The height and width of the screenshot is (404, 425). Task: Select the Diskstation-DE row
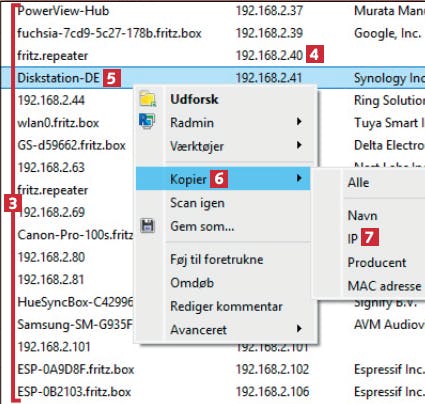click(213, 78)
